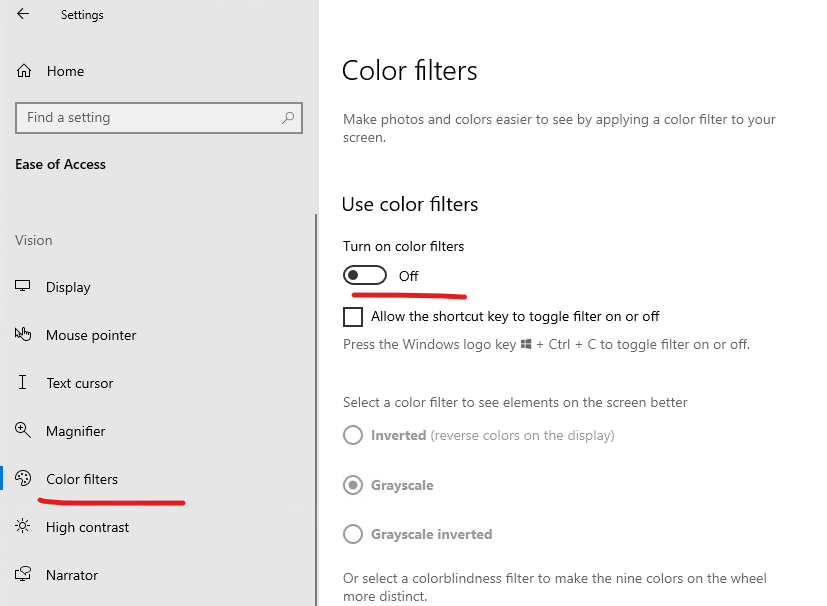Select the Color filters palette icon

(22, 479)
